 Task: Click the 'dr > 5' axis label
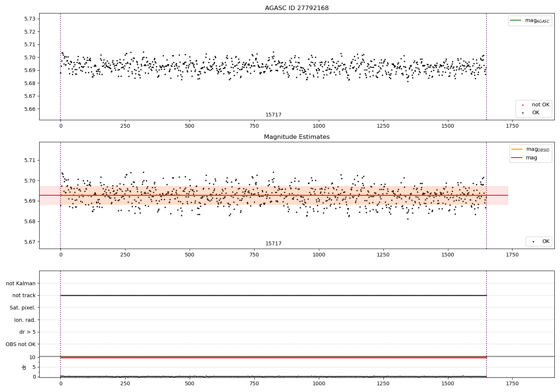28,332
